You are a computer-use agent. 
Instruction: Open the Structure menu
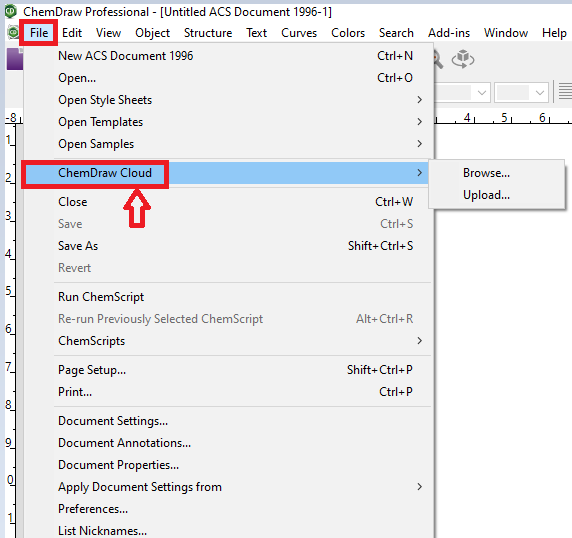[208, 33]
